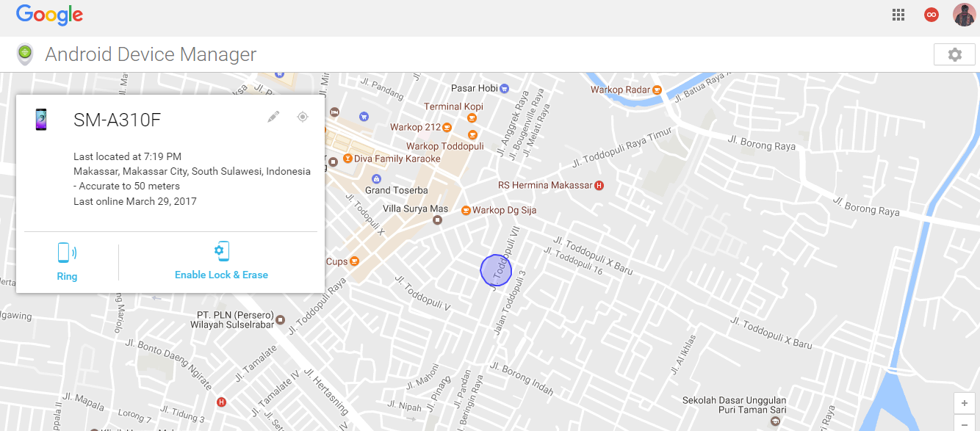
Task: Click the Warkop Dg Sija restaurant marker
Action: point(466,209)
